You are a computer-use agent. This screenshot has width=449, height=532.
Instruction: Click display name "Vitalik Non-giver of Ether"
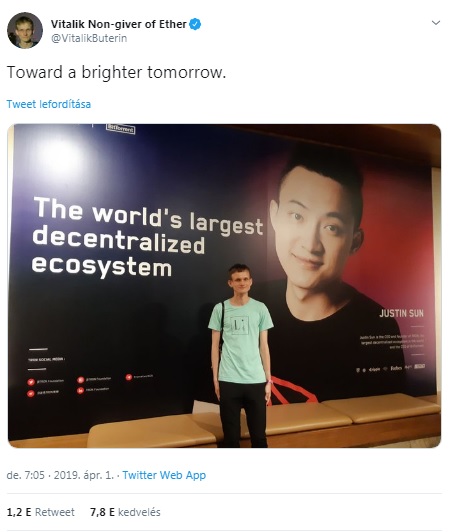click(x=118, y=24)
